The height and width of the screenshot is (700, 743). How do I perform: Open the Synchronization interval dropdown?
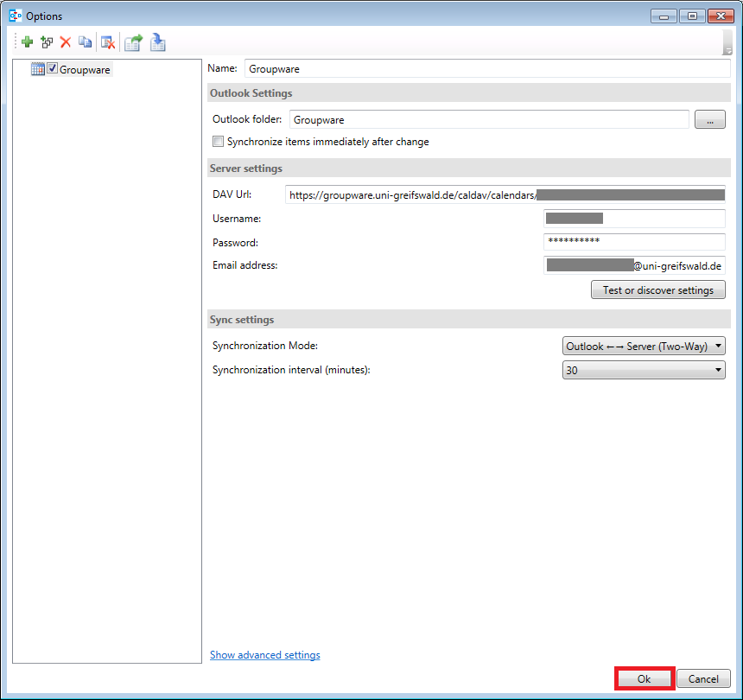(643, 371)
